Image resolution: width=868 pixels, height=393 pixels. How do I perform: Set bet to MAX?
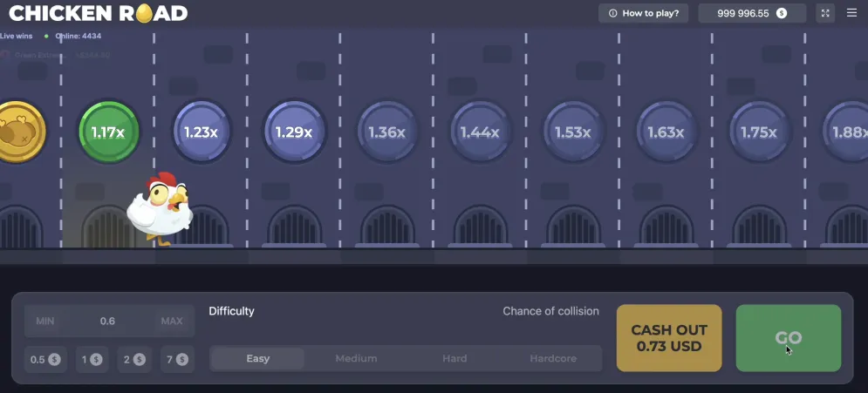pyautogui.click(x=172, y=322)
